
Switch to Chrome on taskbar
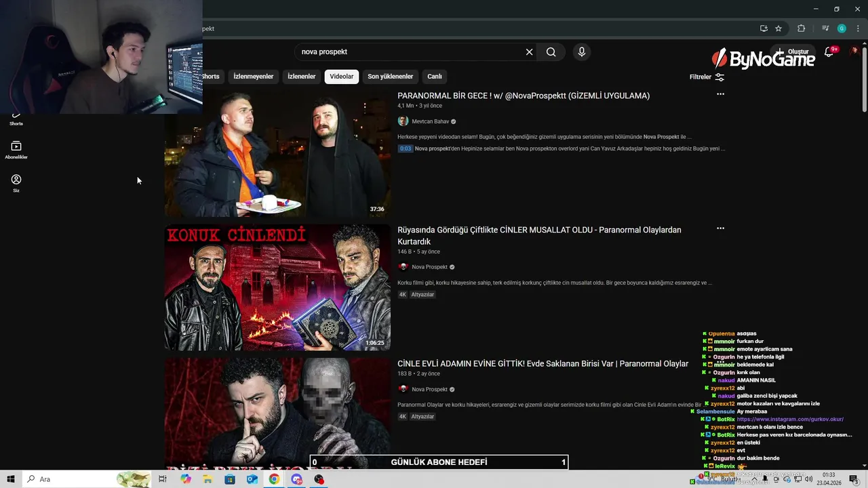pyautogui.click(x=274, y=479)
